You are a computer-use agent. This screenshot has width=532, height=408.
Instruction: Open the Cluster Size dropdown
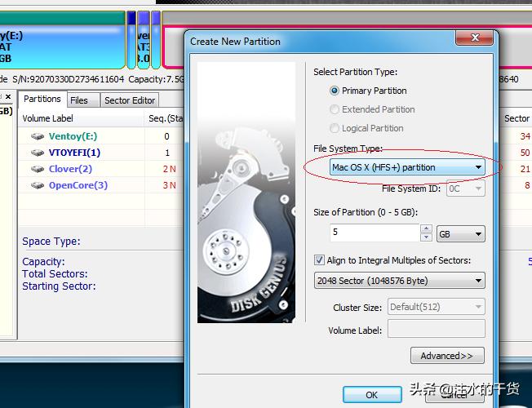click(436, 307)
